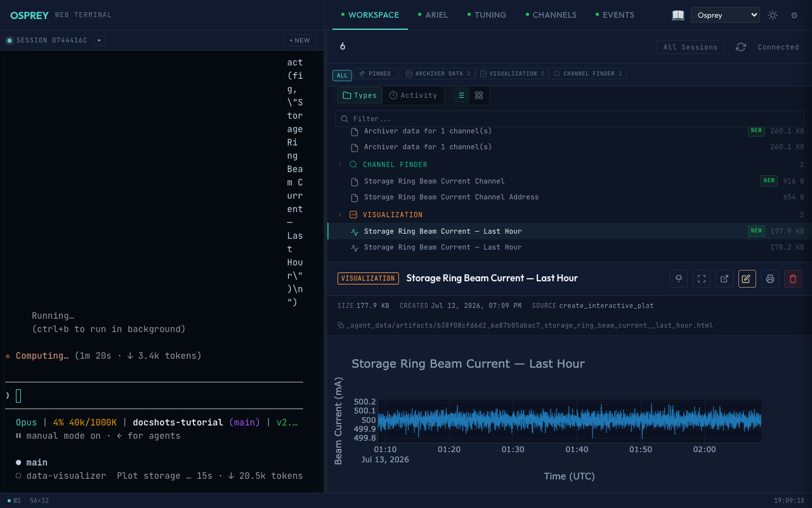Click the 19:09:18 clock in status bar

(789, 500)
